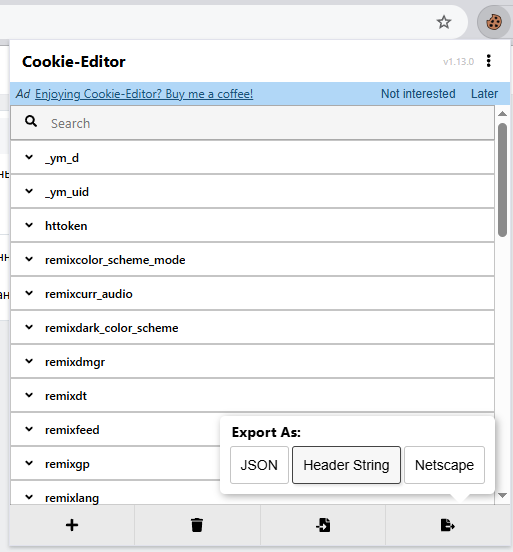Expand the httoken cookie row

pos(252,226)
